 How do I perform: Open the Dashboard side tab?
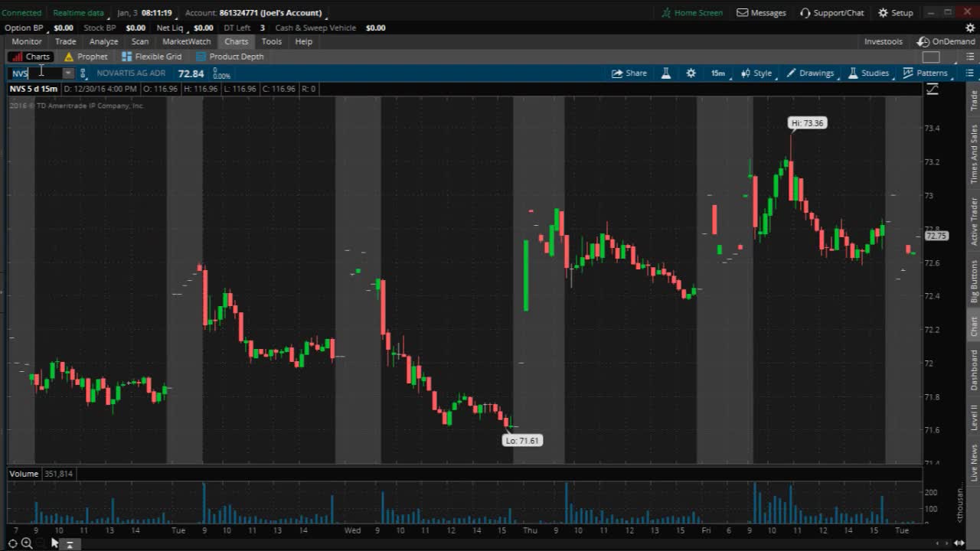974,370
